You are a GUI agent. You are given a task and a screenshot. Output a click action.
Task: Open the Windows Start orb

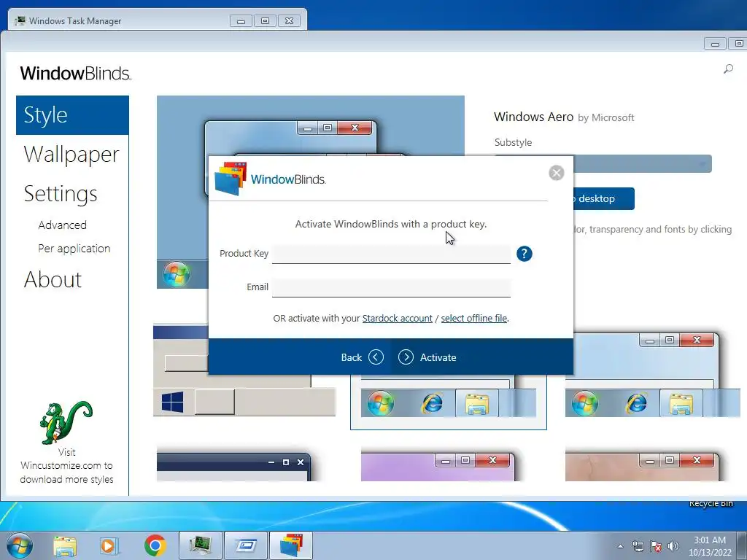coord(20,545)
